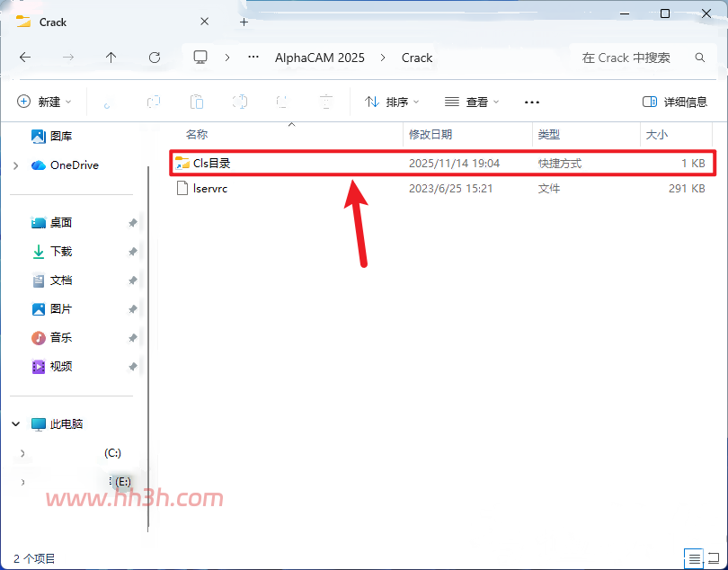Unpin 音乐 using its pin icon
This screenshot has width=728, height=570.
coord(132,338)
